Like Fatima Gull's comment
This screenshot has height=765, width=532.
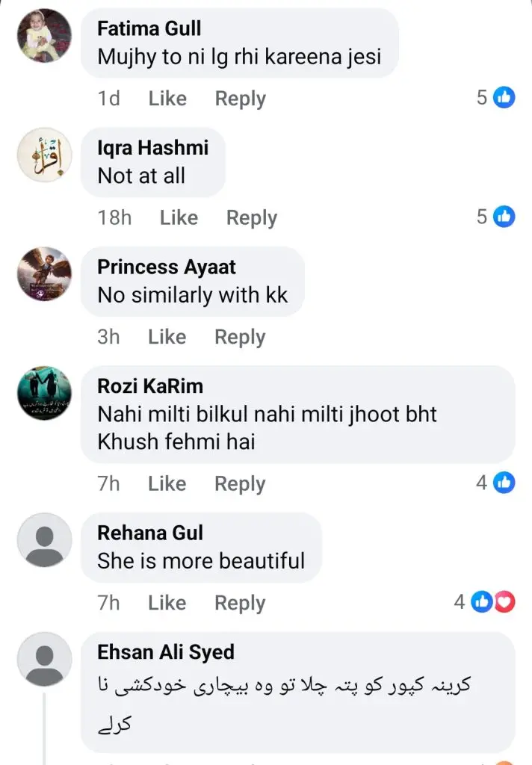[167, 99]
